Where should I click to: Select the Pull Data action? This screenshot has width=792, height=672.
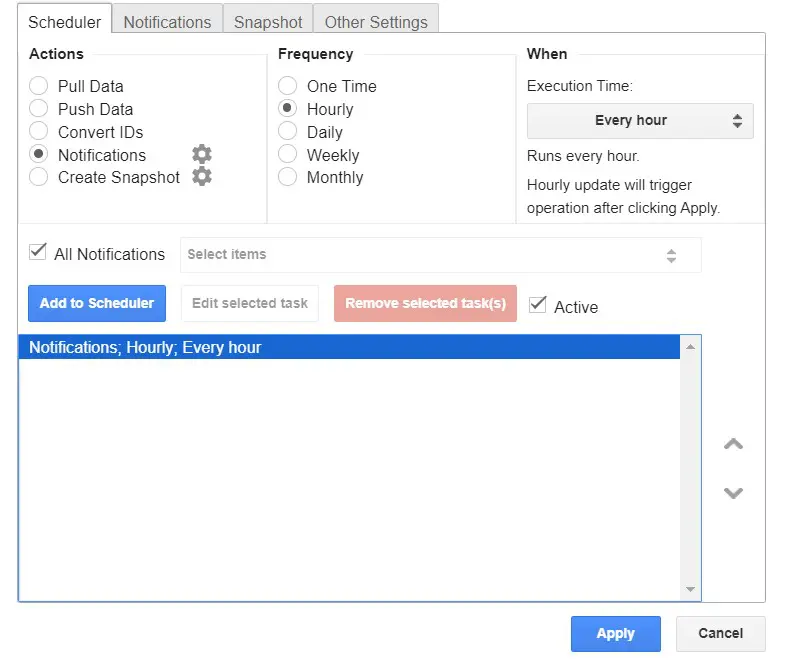tap(39, 86)
